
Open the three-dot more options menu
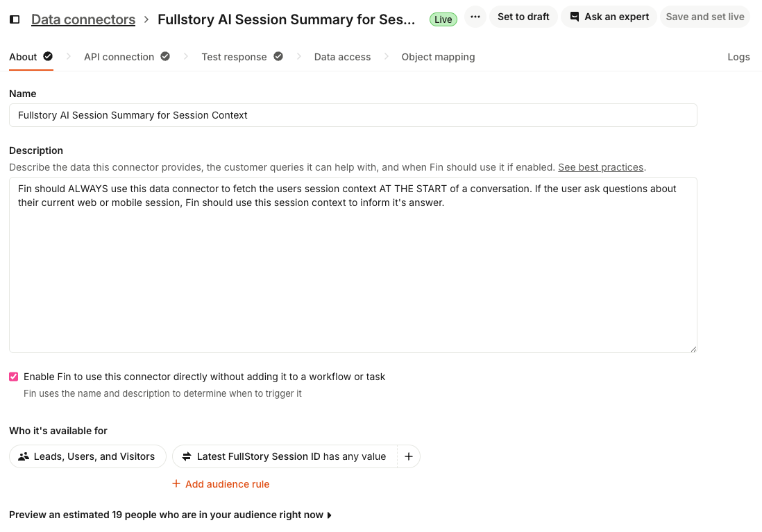[475, 17]
